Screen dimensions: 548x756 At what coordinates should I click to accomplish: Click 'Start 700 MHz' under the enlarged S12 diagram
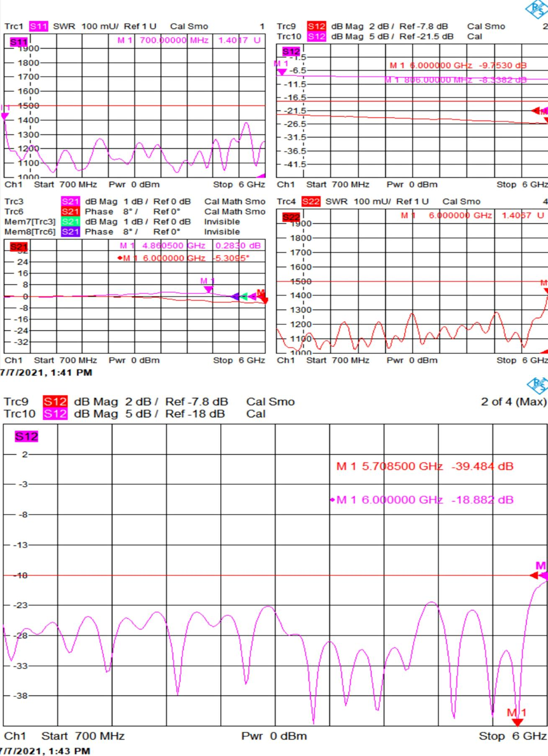pyautogui.click(x=83, y=736)
